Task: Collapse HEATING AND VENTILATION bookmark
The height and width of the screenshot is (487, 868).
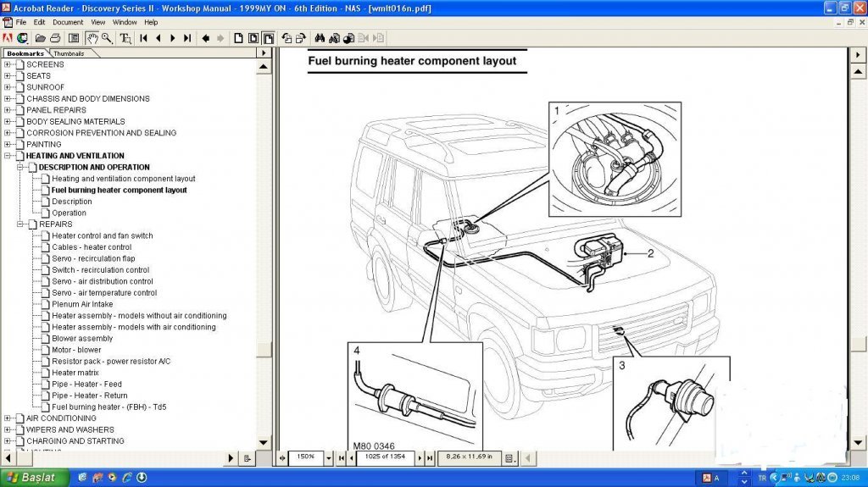Action: point(7,156)
